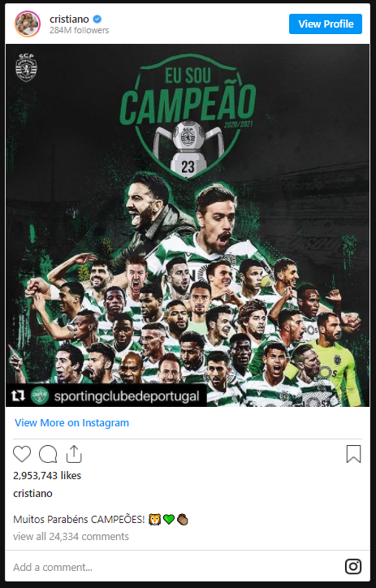The height and width of the screenshot is (588, 376).
Task: Click the View Profile button
Action: point(326,24)
